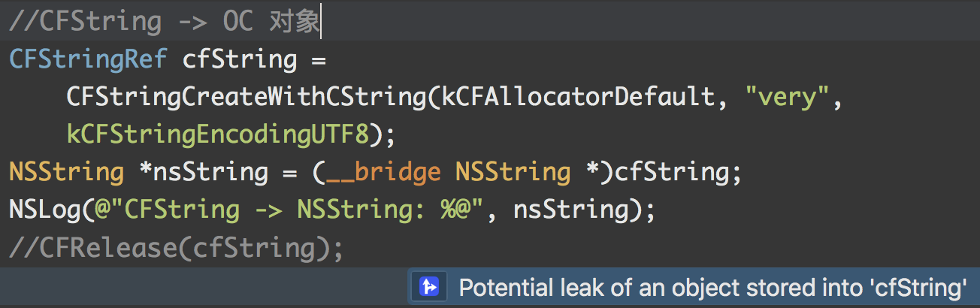The height and width of the screenshot is (308, 980).
Task: Click the __bridge keyword
Action: [x=382, y=172]
